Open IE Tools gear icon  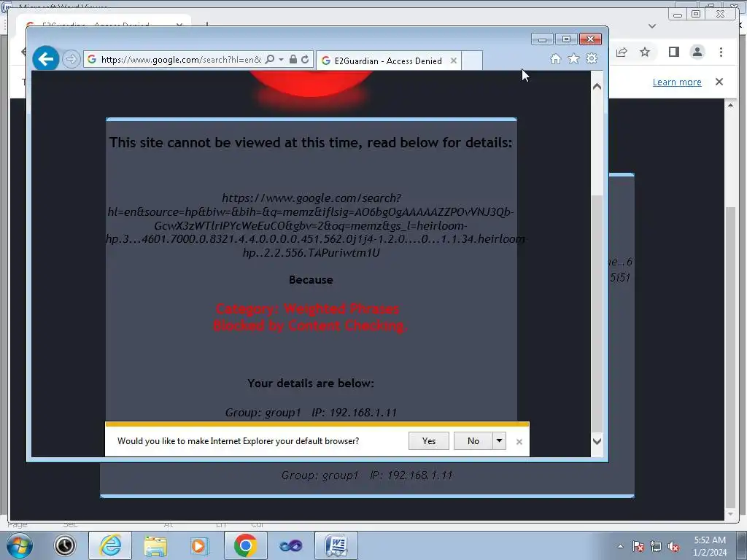click(x=592, y=58)
